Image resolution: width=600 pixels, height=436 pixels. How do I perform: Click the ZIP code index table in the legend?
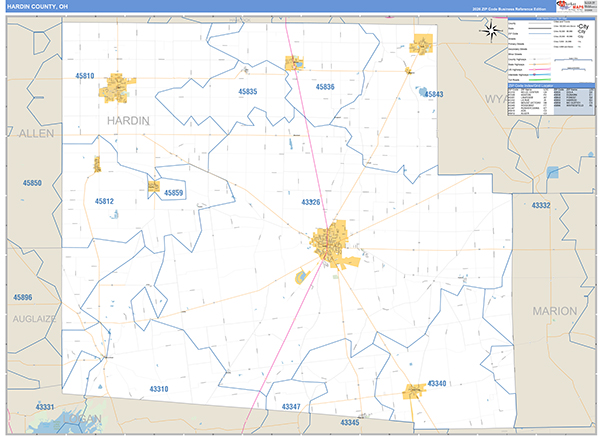click(x=551, y=102)
